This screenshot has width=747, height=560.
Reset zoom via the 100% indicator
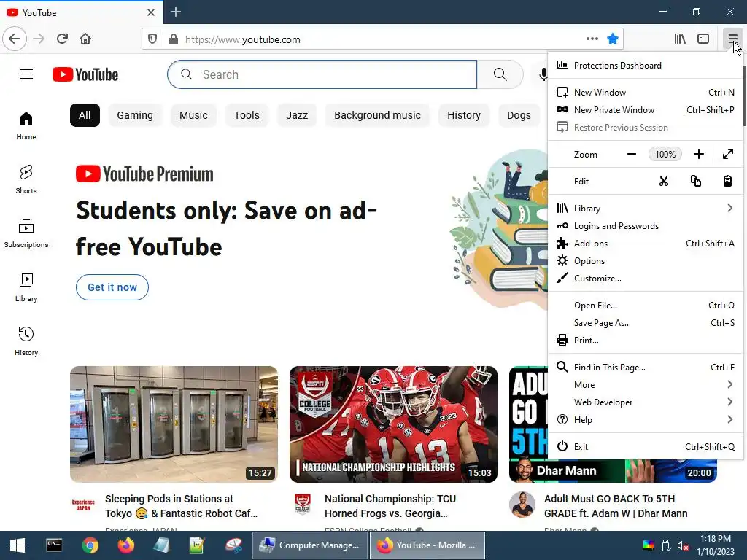[665, 154]
